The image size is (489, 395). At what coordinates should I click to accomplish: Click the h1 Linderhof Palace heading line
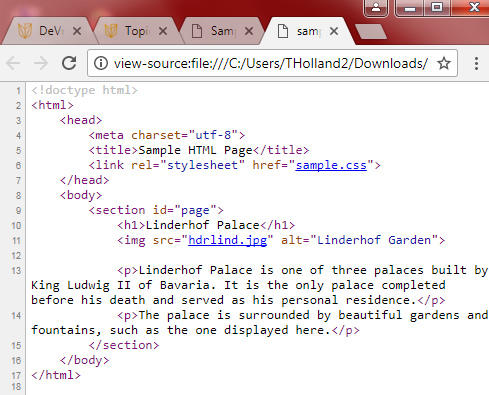206,225
